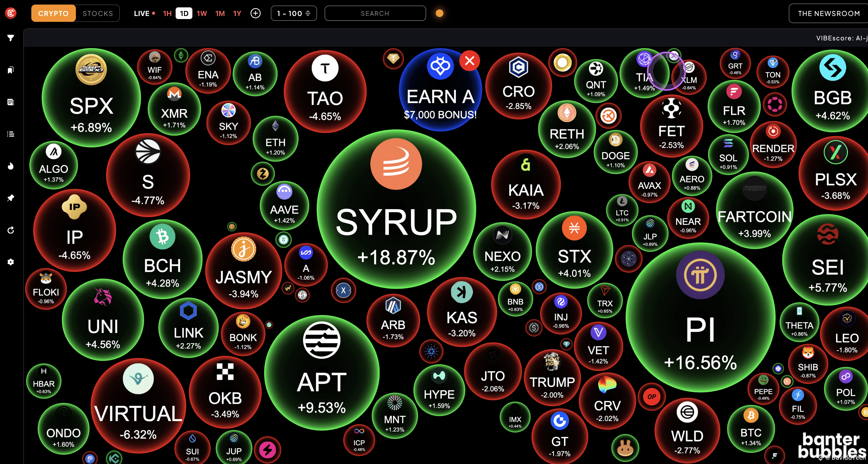Click the PI bubble's purple coin logo
Image resolution: width=868 pixels, height=464 pixels.
(700, 275)
